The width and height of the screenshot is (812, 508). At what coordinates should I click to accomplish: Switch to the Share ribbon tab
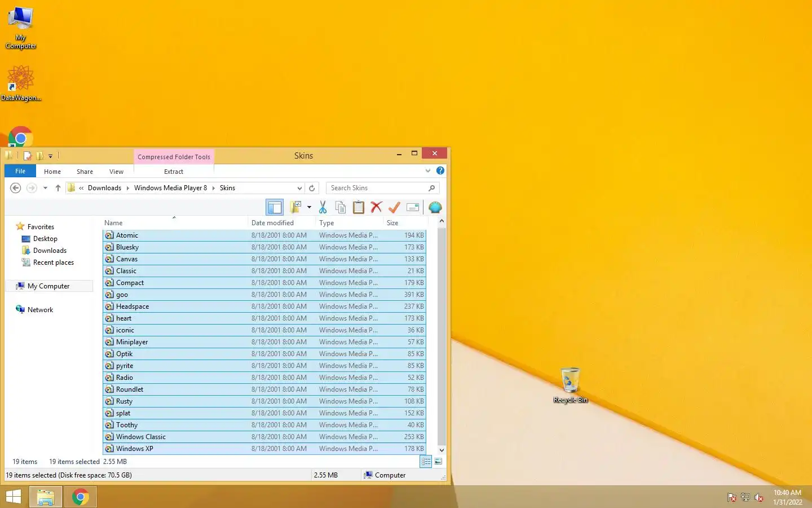click(x=85, y=172)
